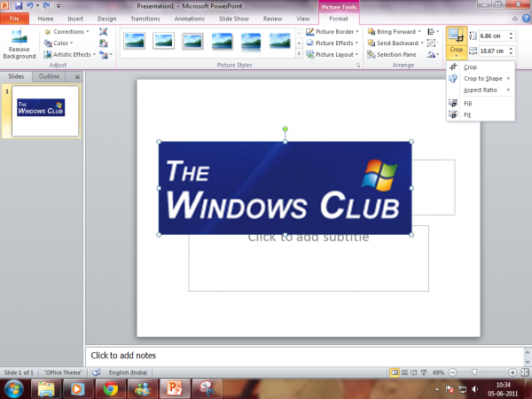Choose Fill from the crop menu
Screen dimensions: 532x399
pos(467,104)
